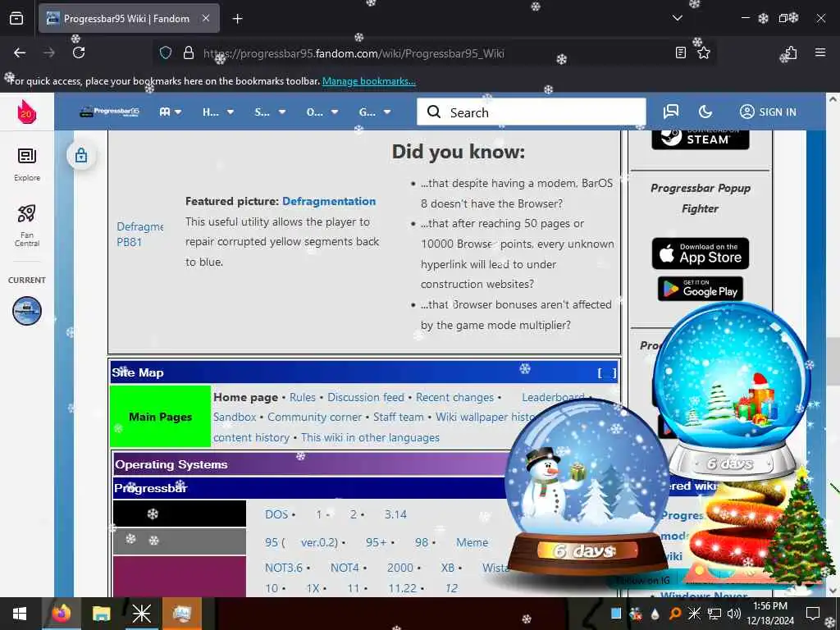Click the page vertical scrollbar thumb
The width and height of the screenshot is (840, 630).
(x=833, y=361)
